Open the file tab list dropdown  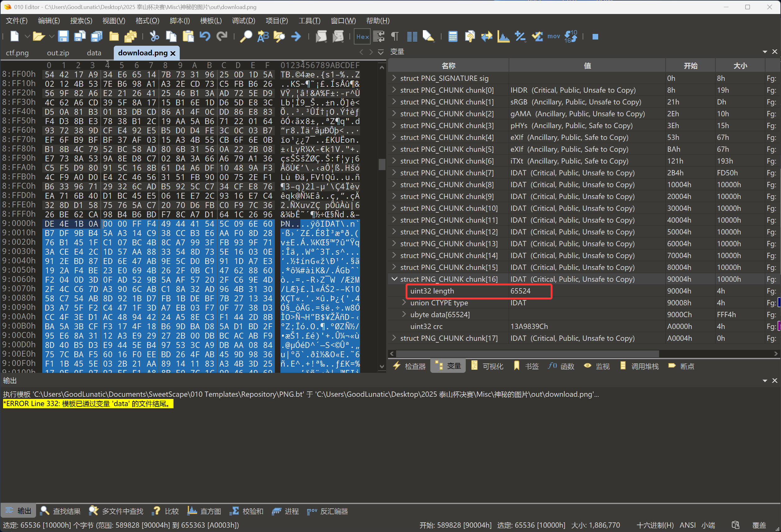coord(381,52)
